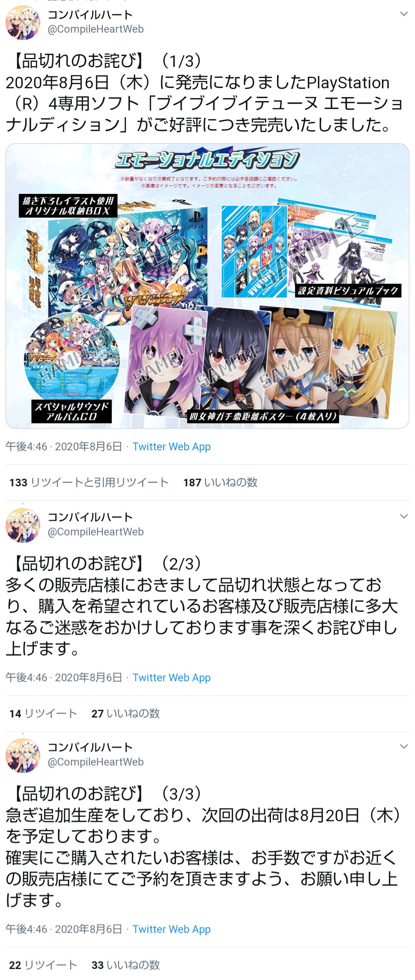This screenshot has height=980, width=415.
Task: Open avatar of third tweet (3/3)
Action: coord(23,755)
